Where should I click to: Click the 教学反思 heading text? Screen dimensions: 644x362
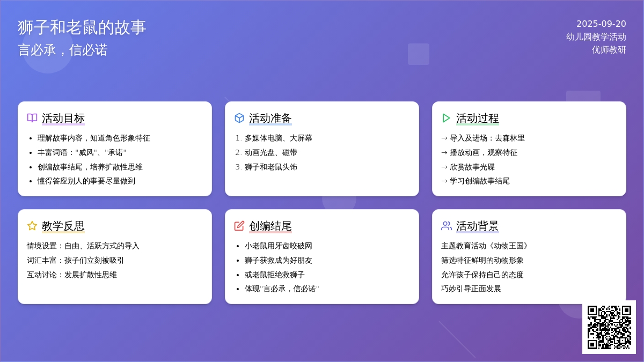pyautogui.click(x=63, y=226)
